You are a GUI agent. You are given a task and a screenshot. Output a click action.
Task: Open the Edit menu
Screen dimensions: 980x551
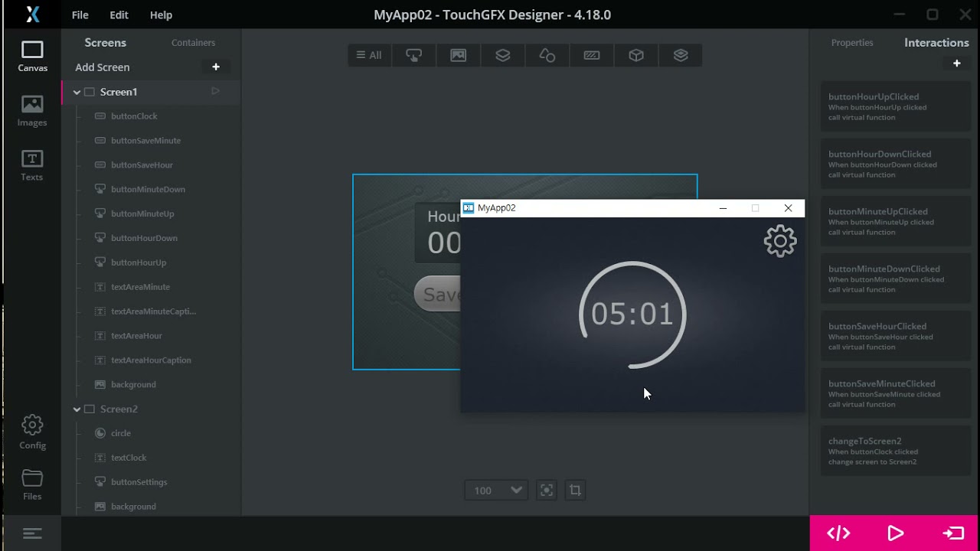pyautogui.click(x=119, y=15)
